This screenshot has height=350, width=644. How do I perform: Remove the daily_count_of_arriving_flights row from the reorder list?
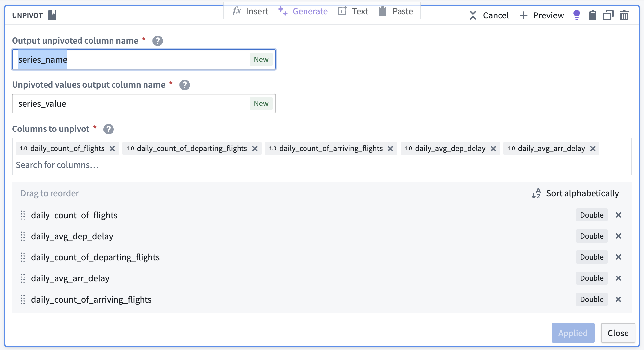tap(618, 299)
